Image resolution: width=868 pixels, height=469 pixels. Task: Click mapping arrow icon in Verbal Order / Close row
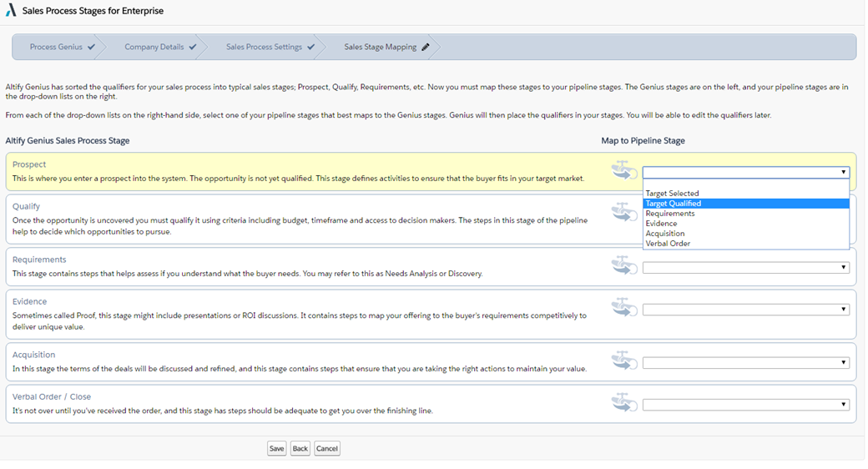tap(624, 402)
